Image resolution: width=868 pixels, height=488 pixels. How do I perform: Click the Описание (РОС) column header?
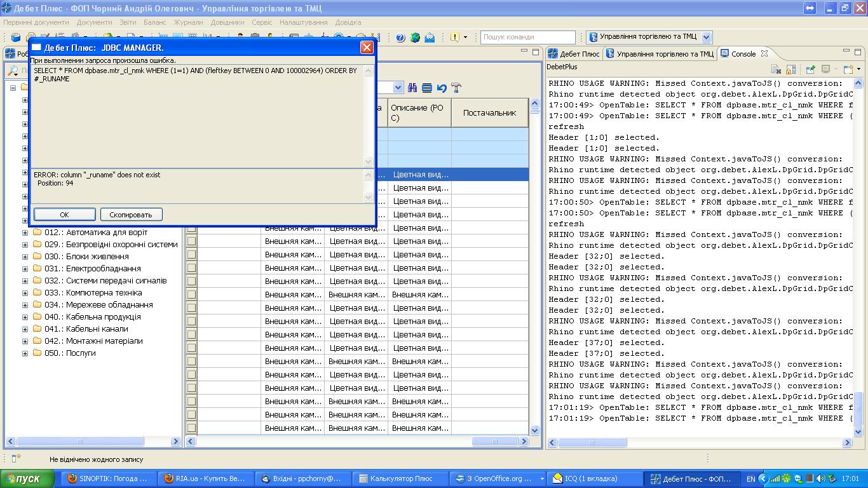[419, 113]
